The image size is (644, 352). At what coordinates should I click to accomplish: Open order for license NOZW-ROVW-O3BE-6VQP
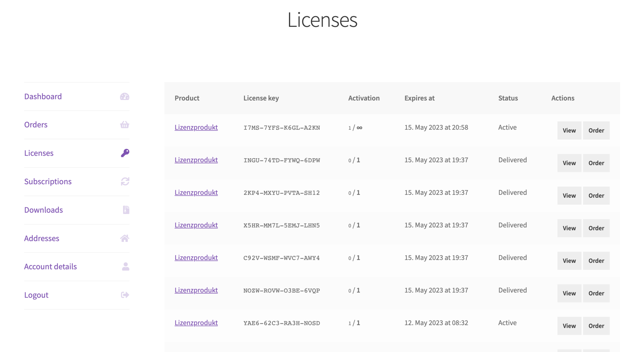click(x=596, y=293)
